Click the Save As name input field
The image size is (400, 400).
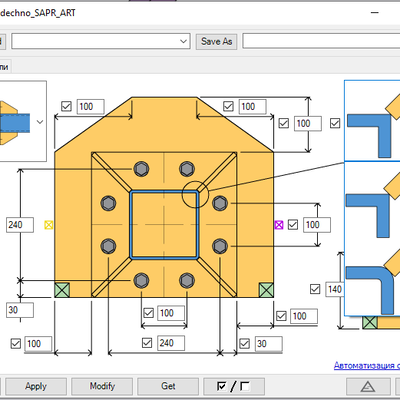click(321, 41)
